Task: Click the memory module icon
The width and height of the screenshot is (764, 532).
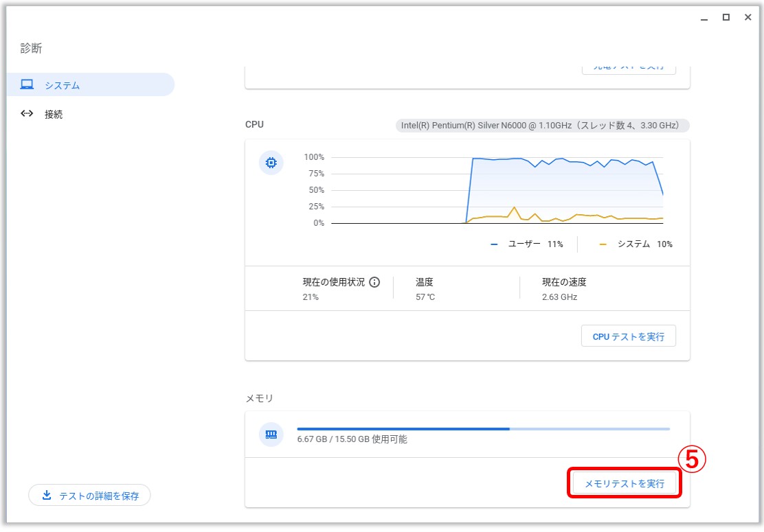Action: point(271,435)
